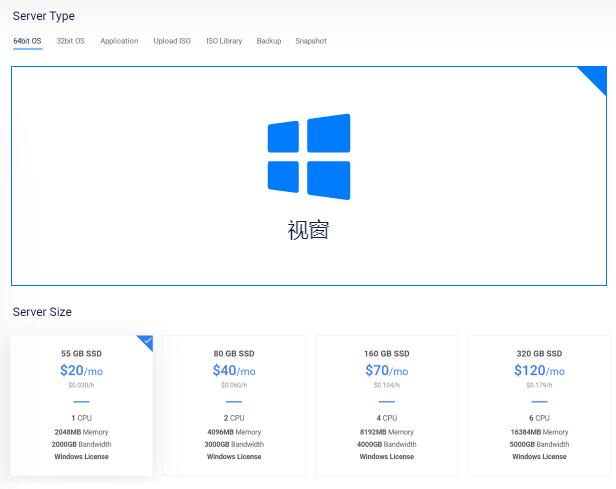The image size is (616, 489).
Task: Click the 4000GB Bandwidth line
Action: click(x=387, y=444)
